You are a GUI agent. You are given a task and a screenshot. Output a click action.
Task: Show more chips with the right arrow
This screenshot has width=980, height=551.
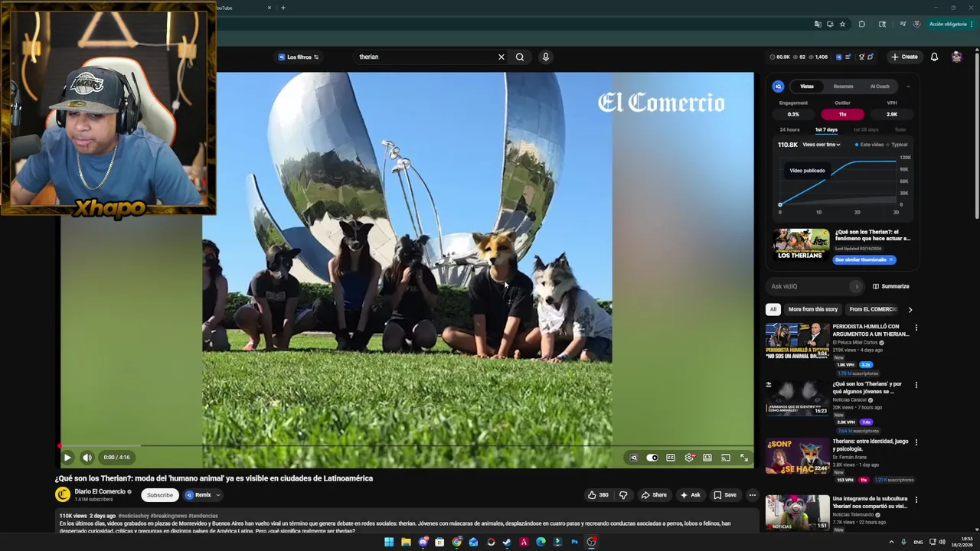click(x=910, y=309)
